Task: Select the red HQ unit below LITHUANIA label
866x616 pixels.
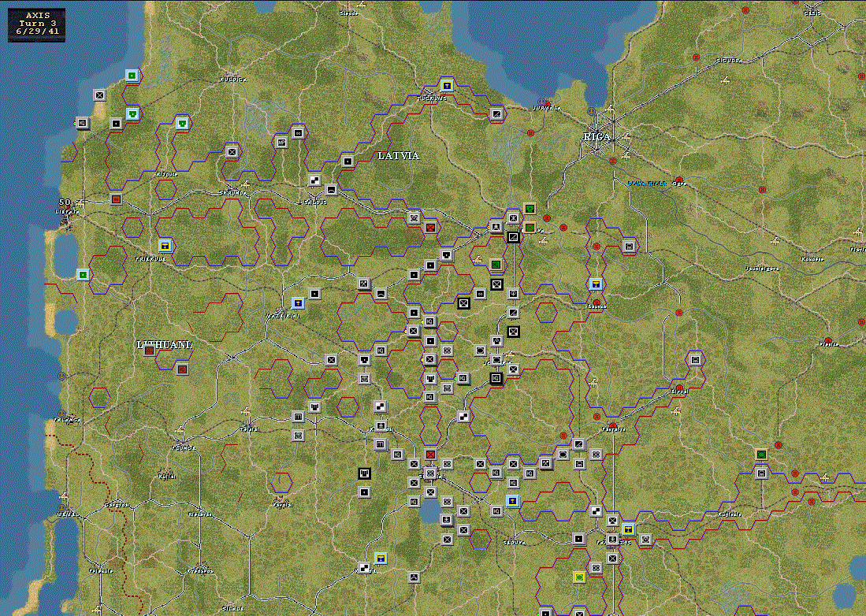Action: tap(182, 369)
